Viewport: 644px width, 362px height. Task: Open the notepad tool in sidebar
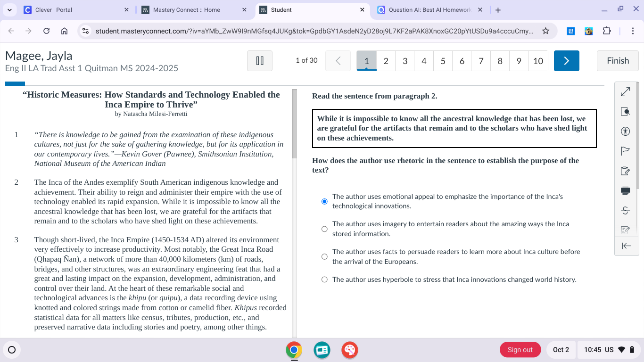tap(626, 171)
